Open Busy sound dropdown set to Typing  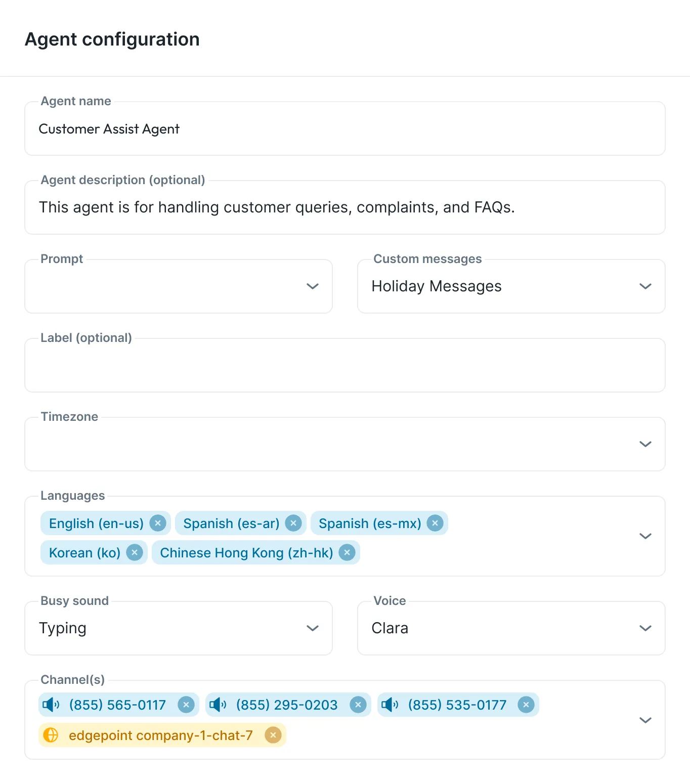[x=179, y=628]
